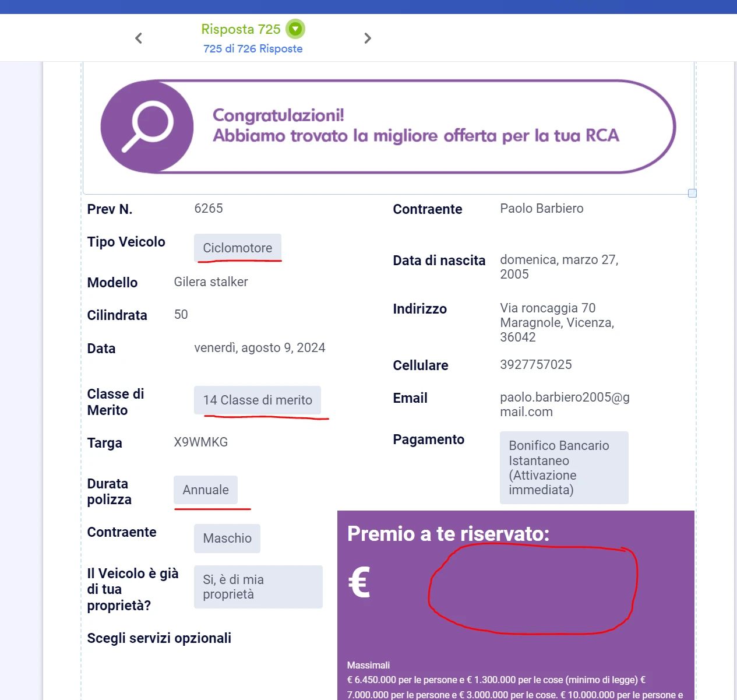
Task: Click the small square handle beside the banner edge
Action: click(x=692, y=192)
